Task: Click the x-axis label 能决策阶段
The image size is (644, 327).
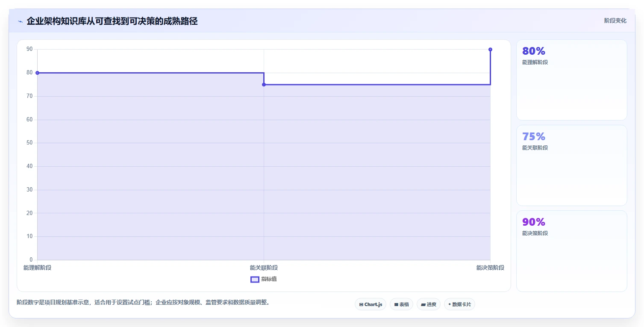Action: point(490,268)
